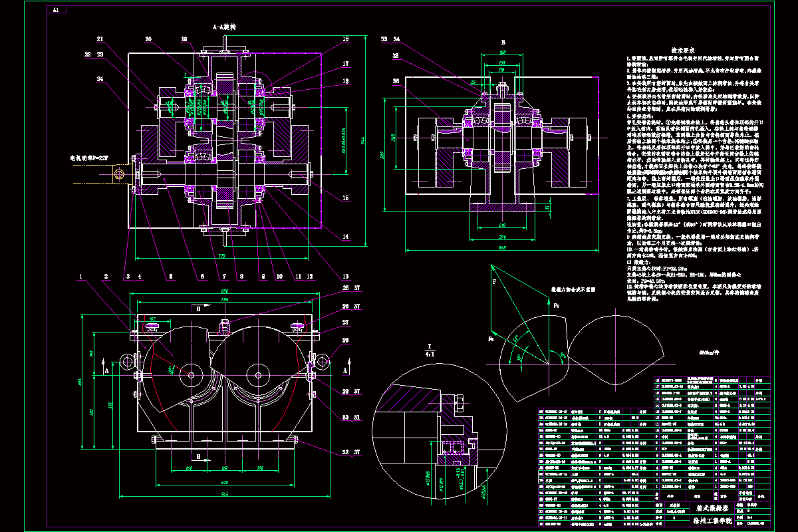The image size is (798, 532).
Task: Click part callout number 27
Action: [346, 323]
